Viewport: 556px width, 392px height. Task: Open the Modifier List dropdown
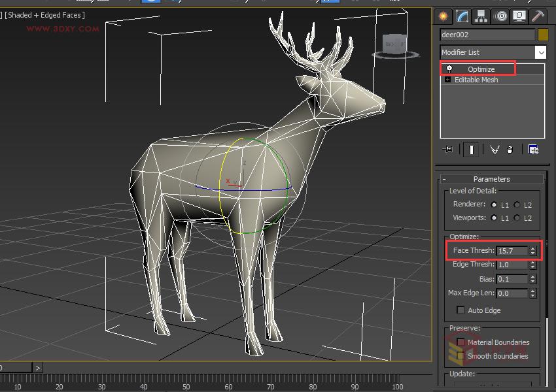[540, 52]
